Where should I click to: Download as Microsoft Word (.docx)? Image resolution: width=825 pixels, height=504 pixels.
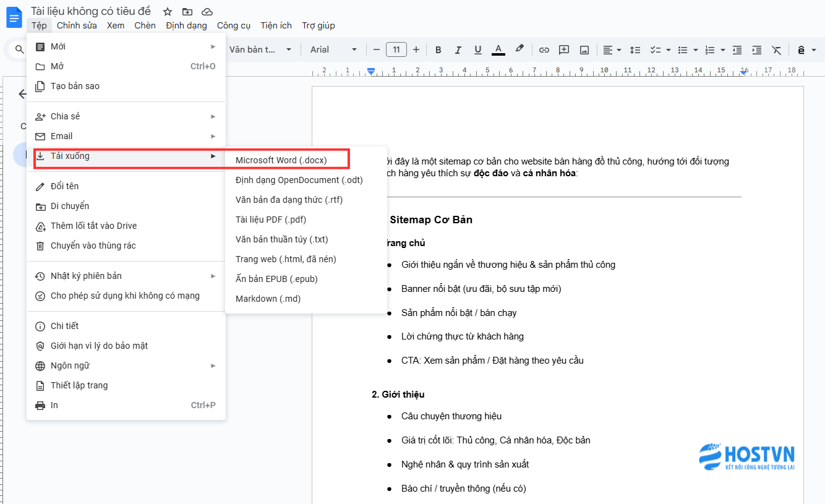tap(306, 160)
